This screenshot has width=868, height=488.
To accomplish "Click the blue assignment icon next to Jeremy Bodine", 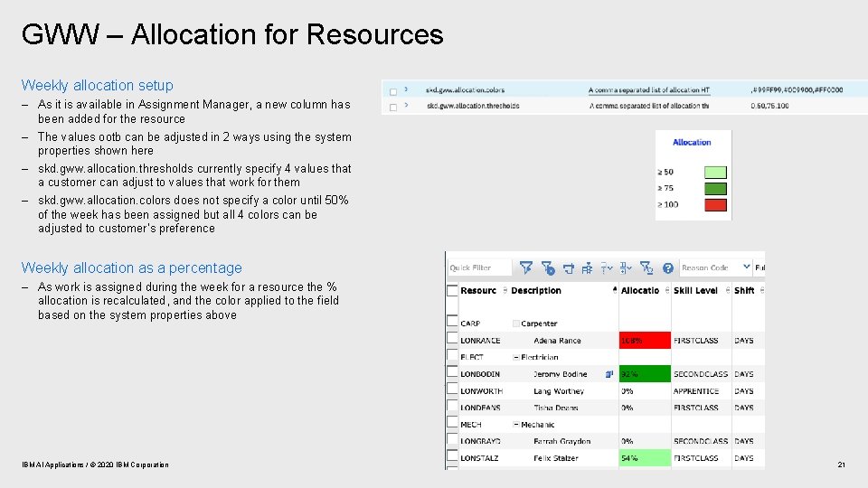I will (609, 374).
